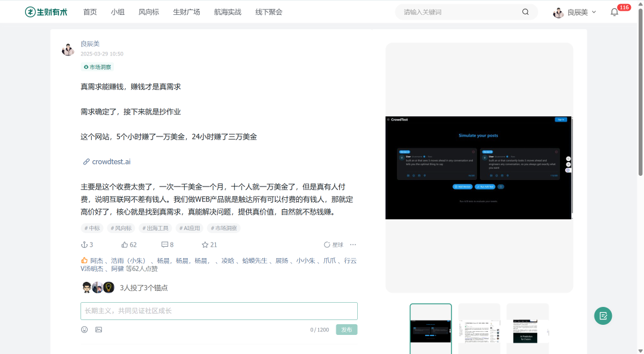Click the 市场洞察 category tag
This screenshot has height=354, width=644.
click(97, 67)
